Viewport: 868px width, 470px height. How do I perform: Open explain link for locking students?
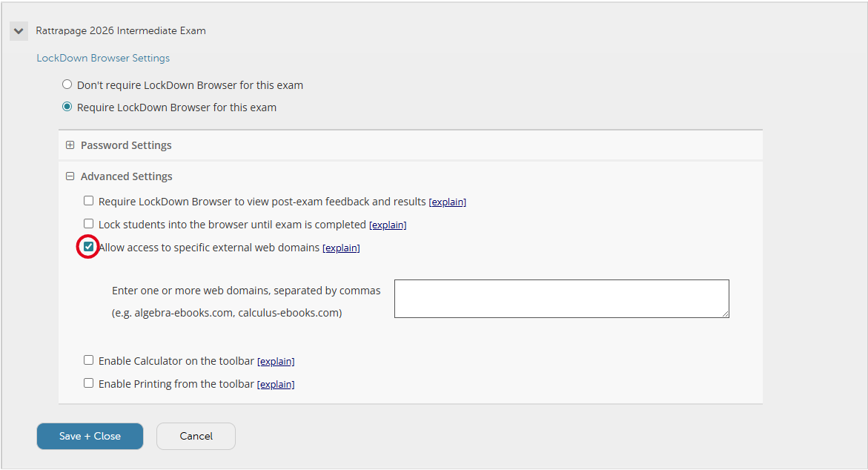click(x=388, y=225)
